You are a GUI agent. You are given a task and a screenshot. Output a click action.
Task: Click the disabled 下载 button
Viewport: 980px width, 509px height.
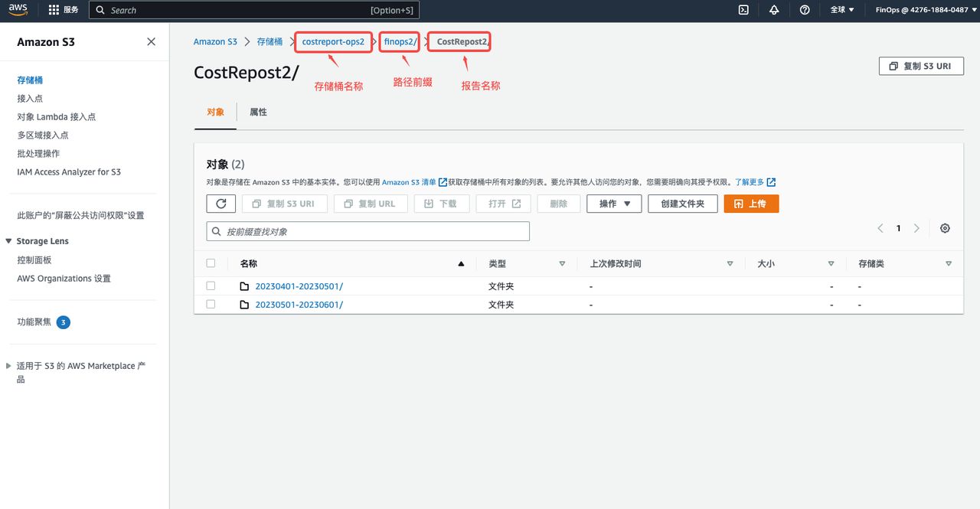[442, 204]
